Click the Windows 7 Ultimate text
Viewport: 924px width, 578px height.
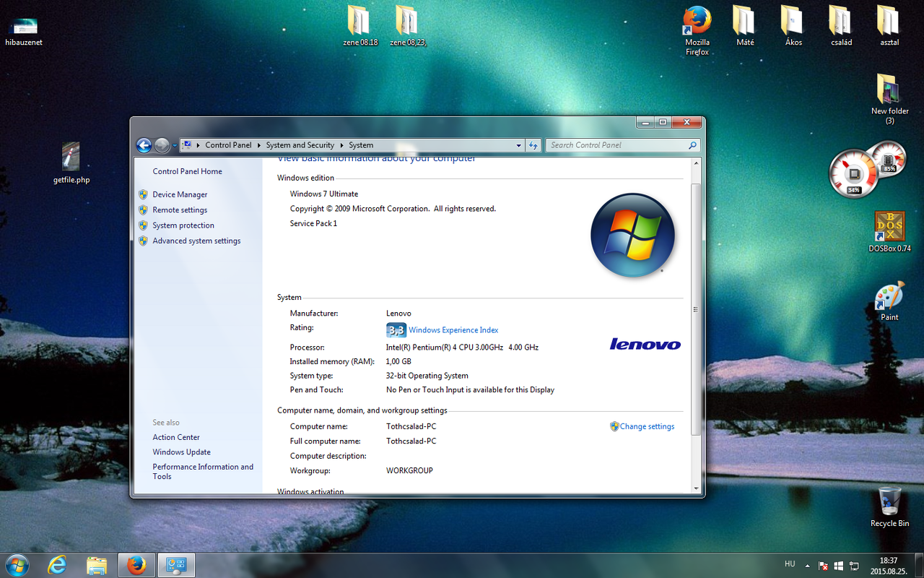point(324,194)
